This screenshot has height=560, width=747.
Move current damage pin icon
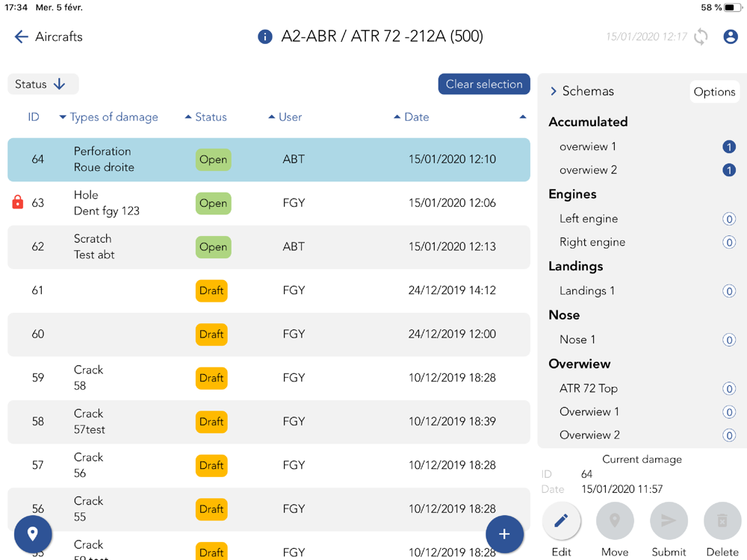click(x=615, y=520)
